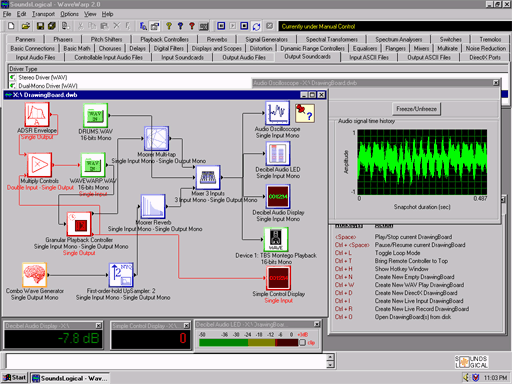The height and width of the screenshot is (384, 512).
Task: Click the Decibel Audio LED level meter bar
Action: pos(248,343)
